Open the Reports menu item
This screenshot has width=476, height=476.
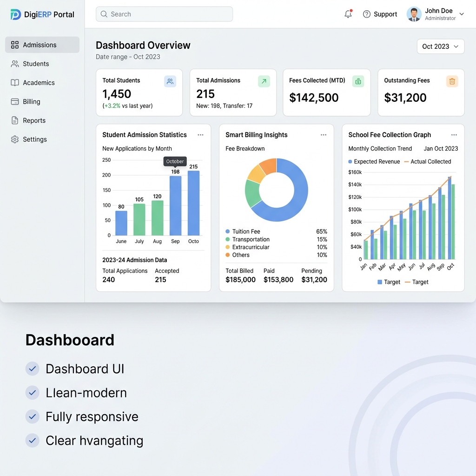click(x=42, y=120)
